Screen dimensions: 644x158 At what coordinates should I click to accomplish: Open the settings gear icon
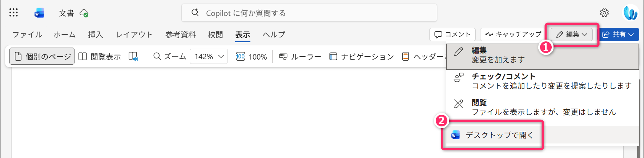(604, 13)
